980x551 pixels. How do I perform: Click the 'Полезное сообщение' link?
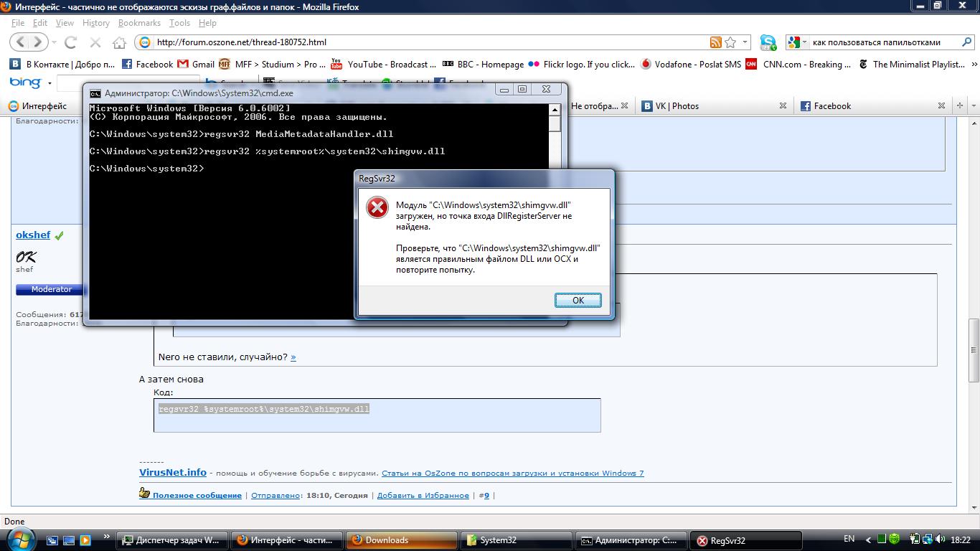[x=197, y=495]
